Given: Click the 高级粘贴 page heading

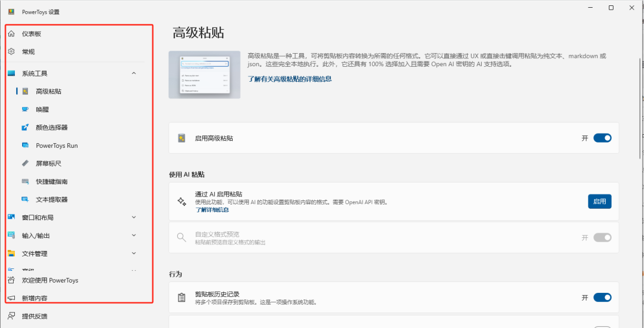Looking at the screenshot, I should 199,33.
